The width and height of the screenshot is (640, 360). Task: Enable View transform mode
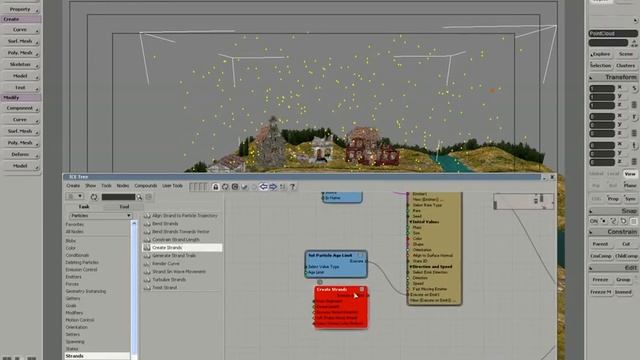tap(630, 173)
